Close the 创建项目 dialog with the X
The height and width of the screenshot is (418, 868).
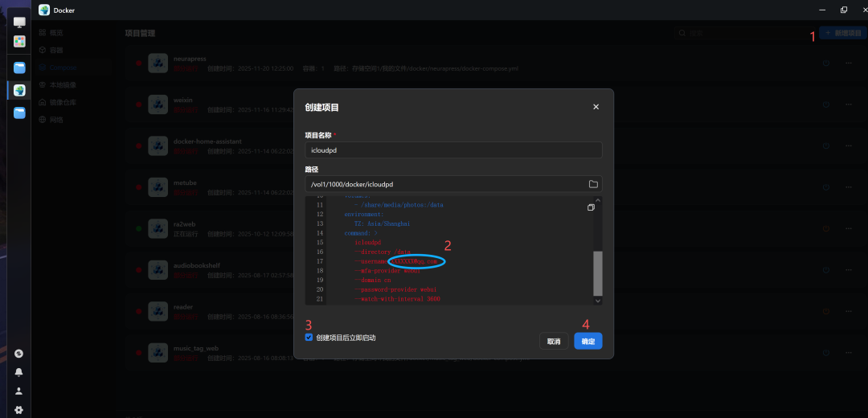pos(596,107)
